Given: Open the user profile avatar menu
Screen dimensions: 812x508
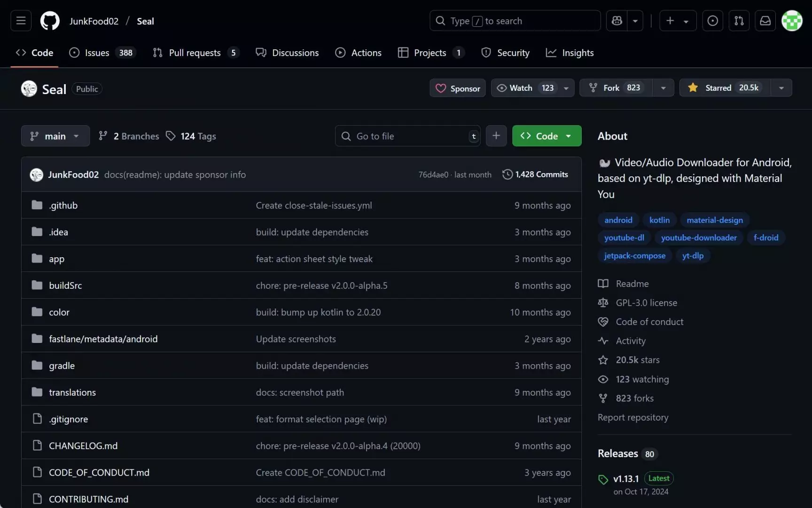Looking at the screenshot, I should 792,21.
